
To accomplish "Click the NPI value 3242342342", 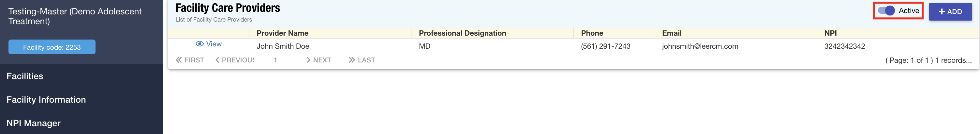I will click(844, 46).
